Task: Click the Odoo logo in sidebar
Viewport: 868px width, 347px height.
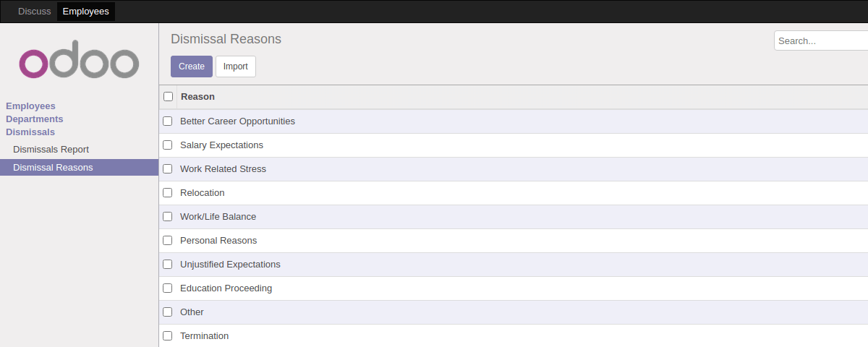Action: tap(79, 64)
